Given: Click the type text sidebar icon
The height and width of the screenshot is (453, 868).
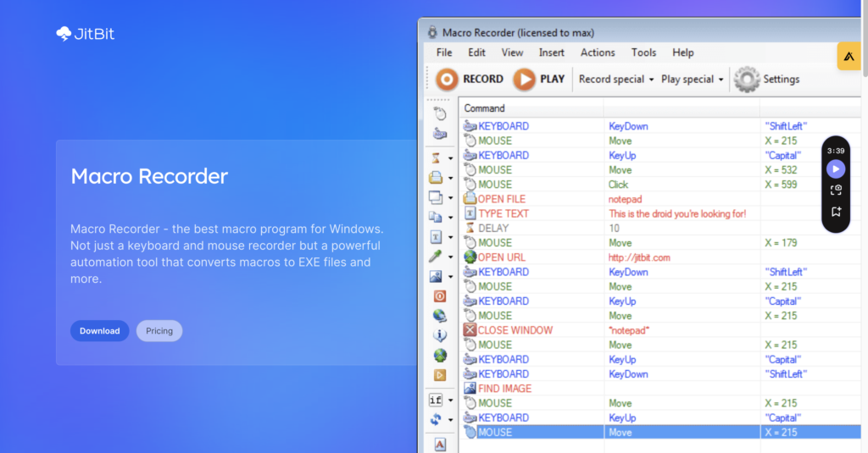Looking at the screenshot, I should [436, 237].
